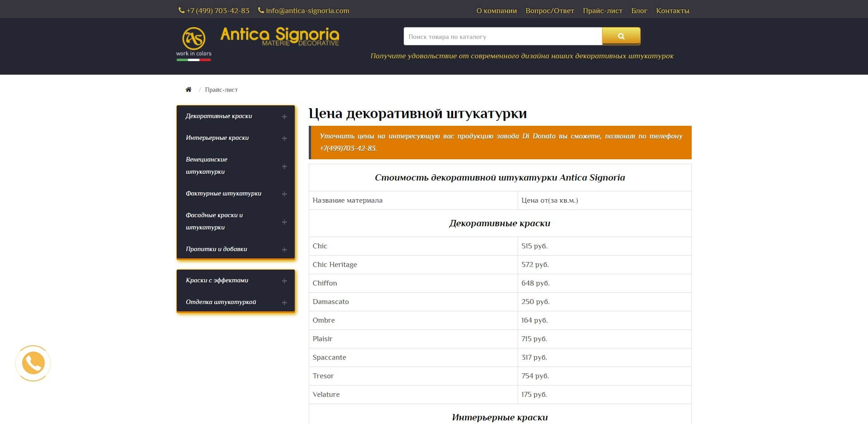Click the Декоративные краски table section heading
This screenshot has width=868, height=424.
[500, 223]
